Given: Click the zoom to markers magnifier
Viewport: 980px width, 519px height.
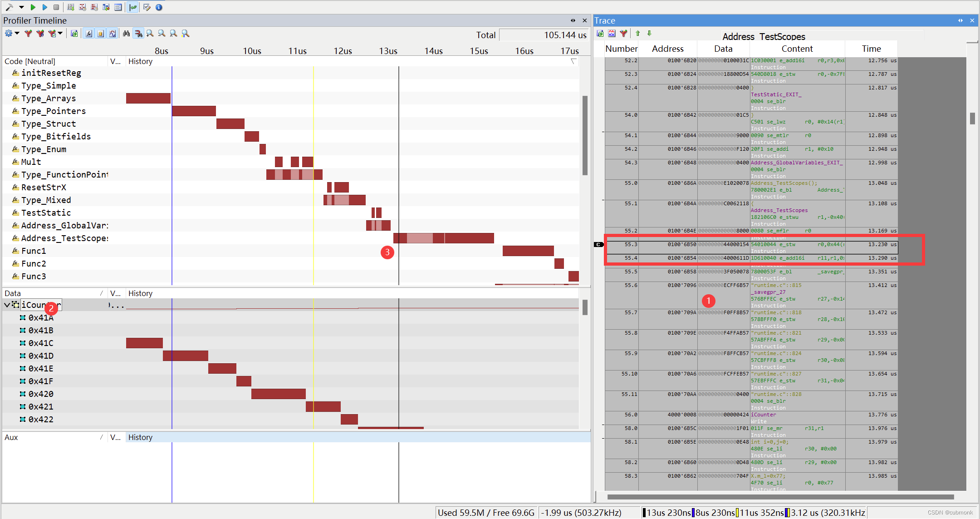Looking at the screenshot, I should click(x=185, y=33).
